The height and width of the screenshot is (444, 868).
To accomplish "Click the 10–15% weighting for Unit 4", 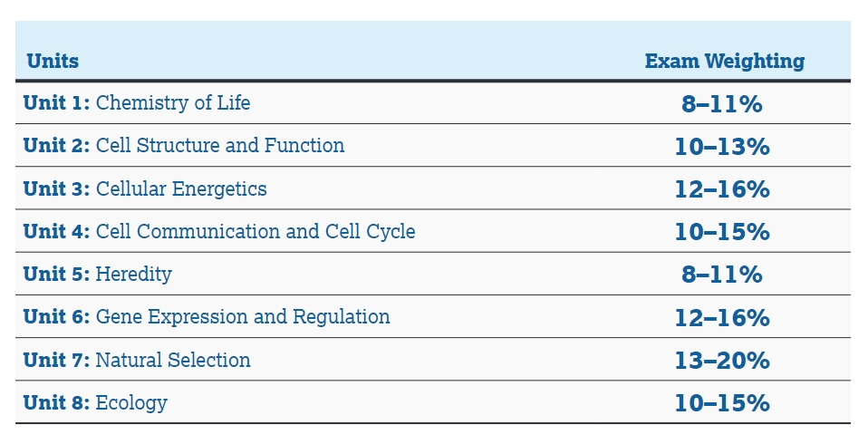I will (x=722, y=232).
